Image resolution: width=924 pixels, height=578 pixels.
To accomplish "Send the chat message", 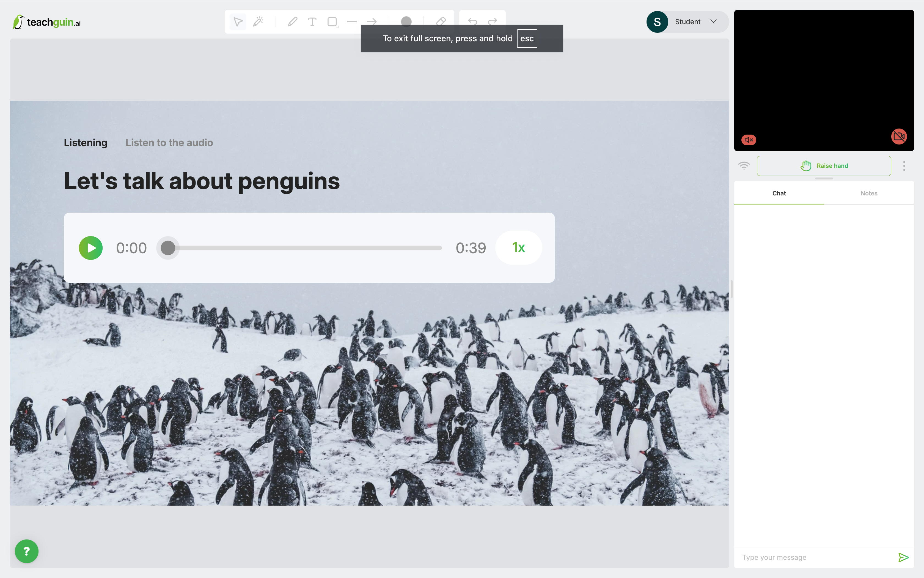I will pyautogui.click(x=903, y=557).
